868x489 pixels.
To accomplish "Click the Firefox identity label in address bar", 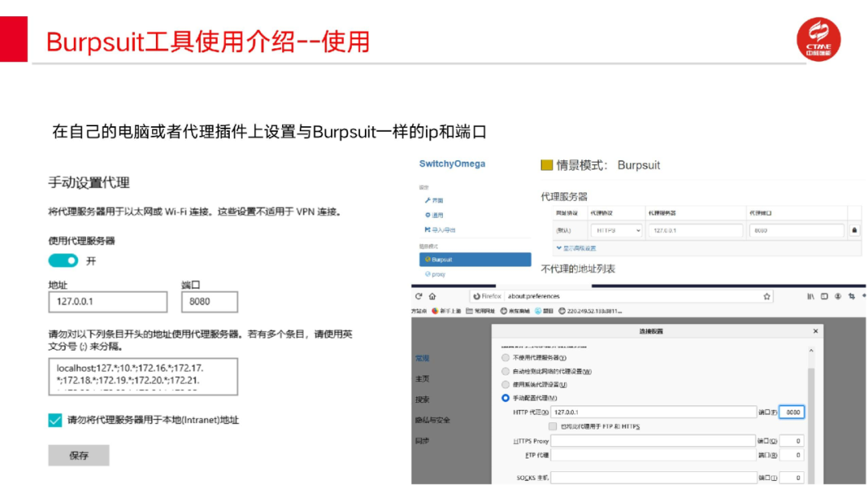I will point(487,296).
